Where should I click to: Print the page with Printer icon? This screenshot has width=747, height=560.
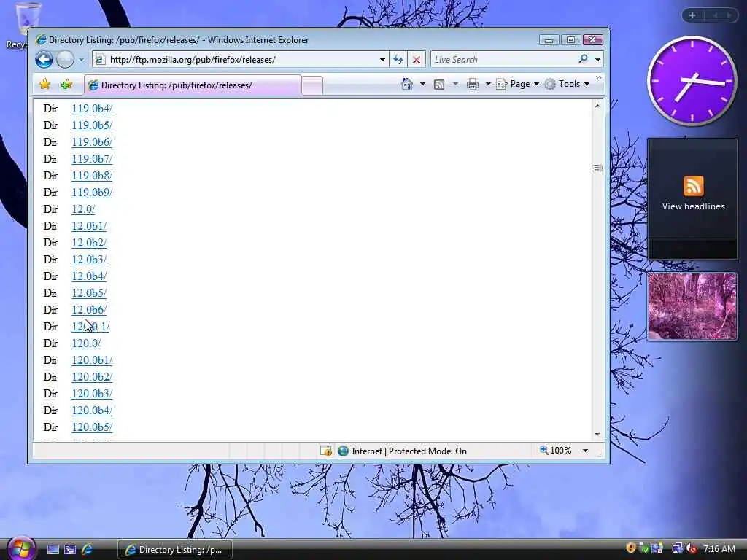click(473, 85)
